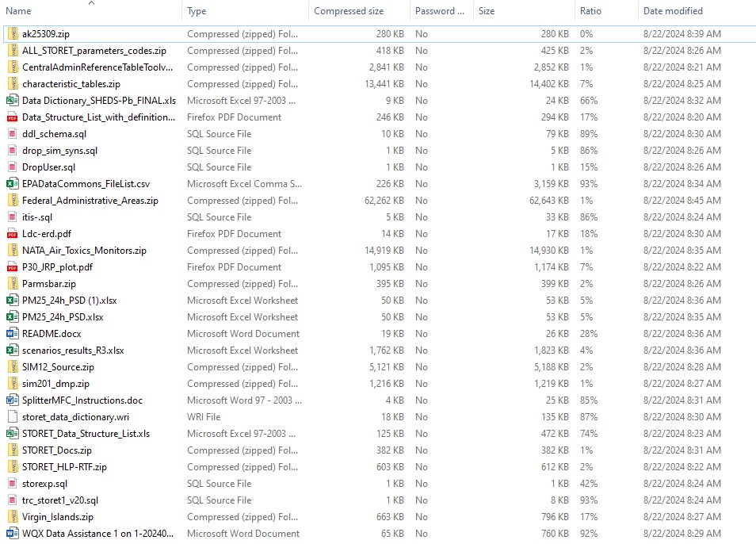Screen dimensions: 756x544
Task: Click the Excel icon for EPADataCommons_FileList.csv
Action: pos(12,184)
